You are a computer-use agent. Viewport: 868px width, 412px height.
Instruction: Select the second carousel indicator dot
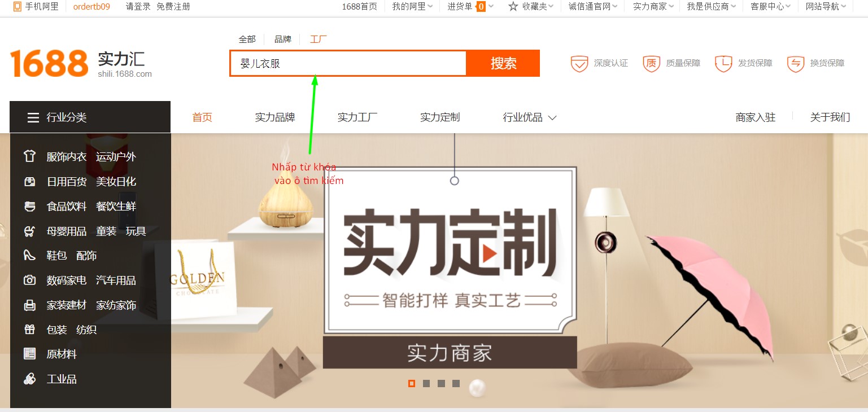(426, 384)
